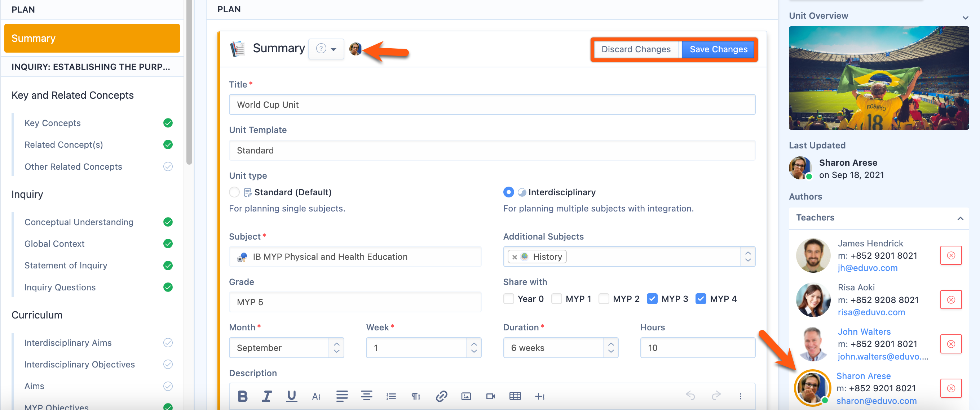Toggle italic text formatting
This screenshot has width=980, height=410.
click(267, 396)
